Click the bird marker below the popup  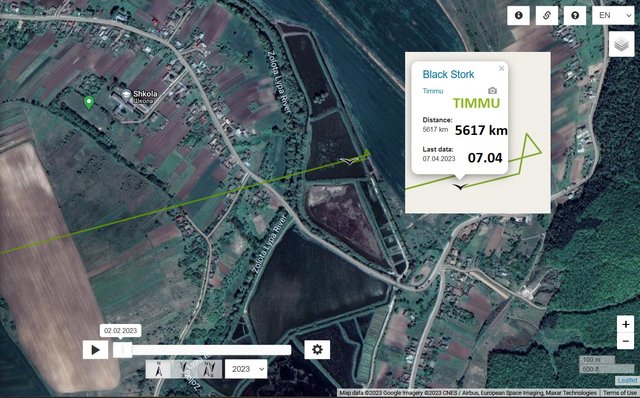pos(460,187)
